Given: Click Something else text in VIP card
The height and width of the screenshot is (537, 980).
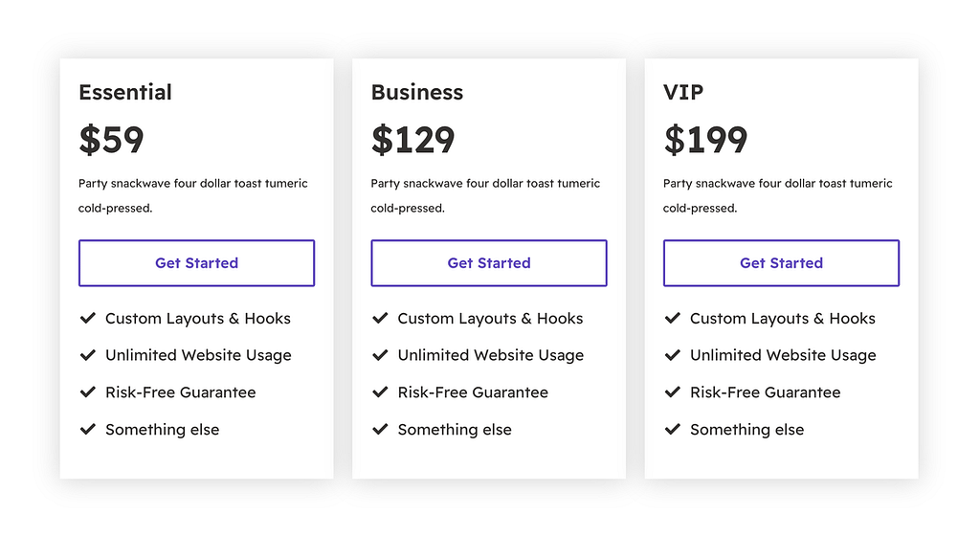Looking at the screenshot, I should click(746, 430).
